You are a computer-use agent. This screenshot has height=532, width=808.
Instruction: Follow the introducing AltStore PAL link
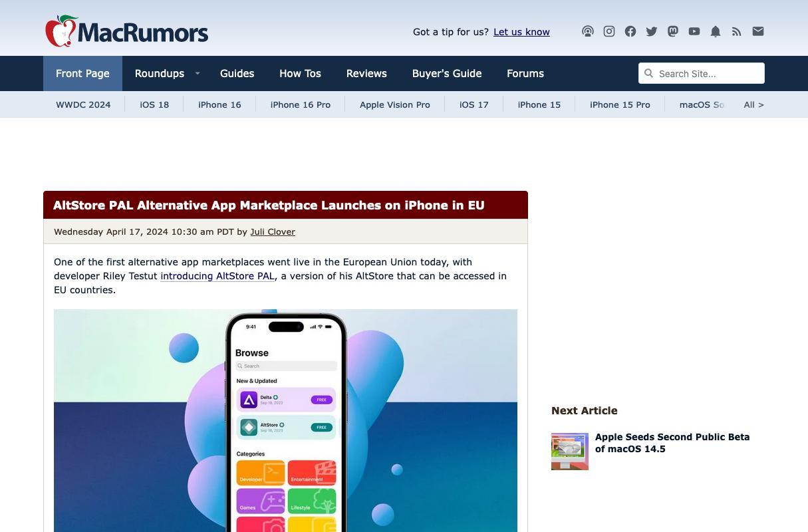(x=217, y=276)
